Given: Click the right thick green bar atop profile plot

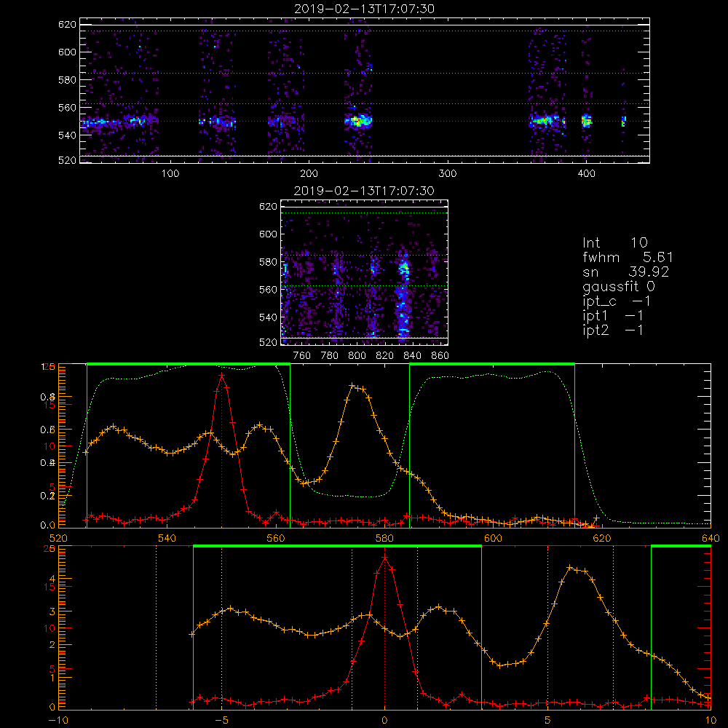Looking at the screenshot, I should pyautogui.click(x=492, y=364).
